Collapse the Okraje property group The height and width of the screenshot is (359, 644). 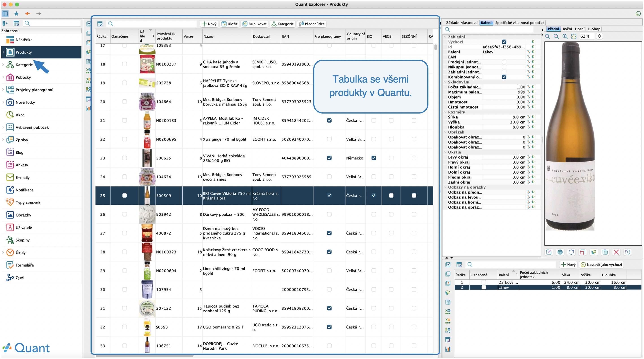445,152
